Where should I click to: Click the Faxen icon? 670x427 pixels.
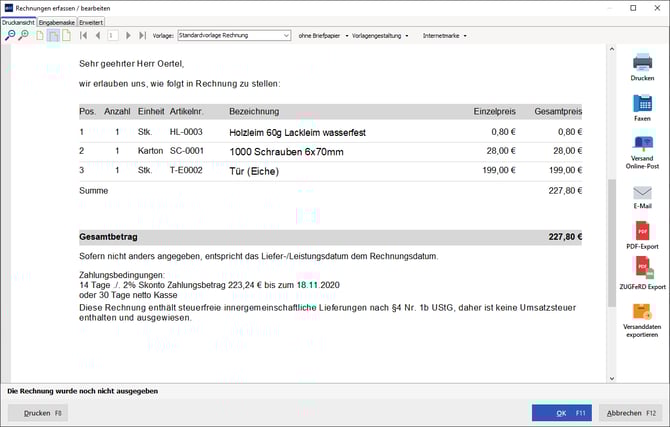642,103
